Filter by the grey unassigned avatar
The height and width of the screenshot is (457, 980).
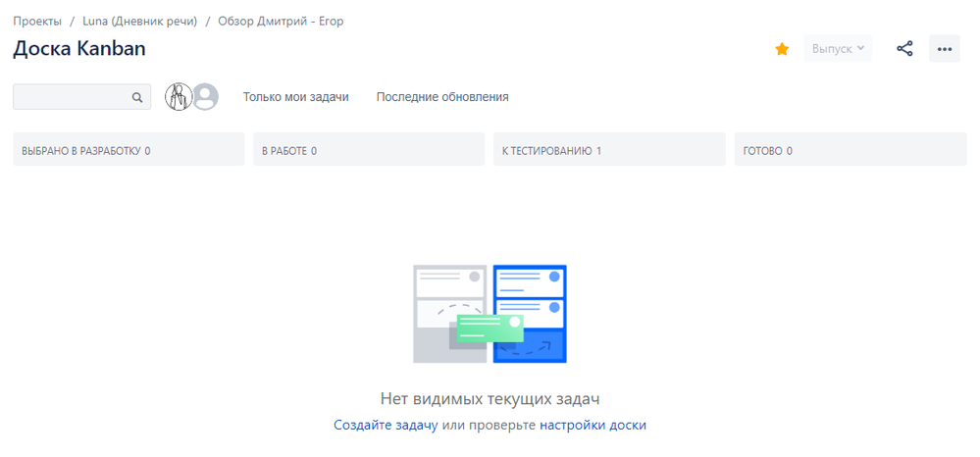click(205, 97)
